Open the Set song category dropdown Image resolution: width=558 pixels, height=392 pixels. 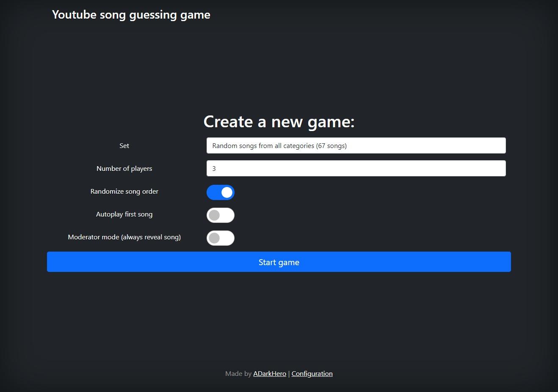click(356, 145)
